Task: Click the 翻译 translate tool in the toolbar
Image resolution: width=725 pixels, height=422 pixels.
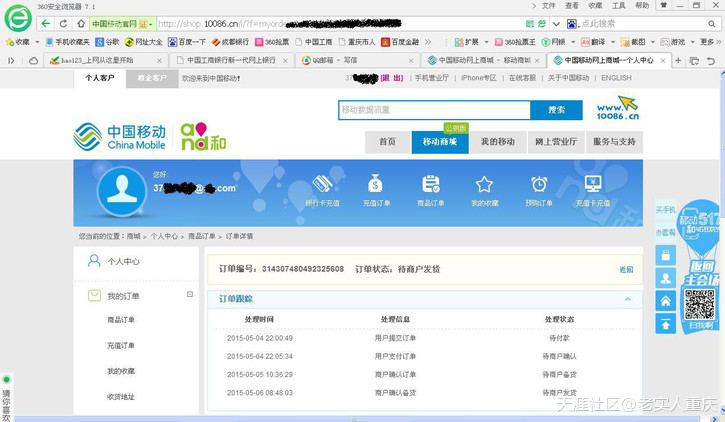Action: tap(593, 42)
